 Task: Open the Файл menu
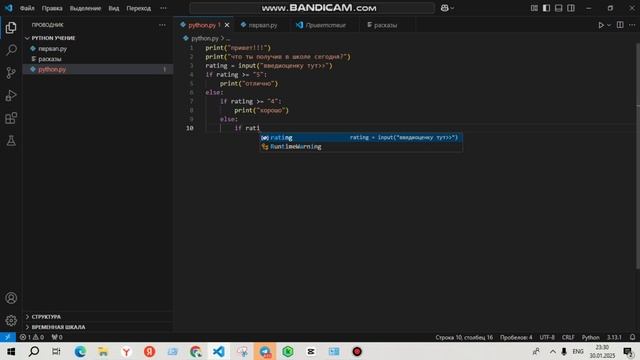(27, 8)
